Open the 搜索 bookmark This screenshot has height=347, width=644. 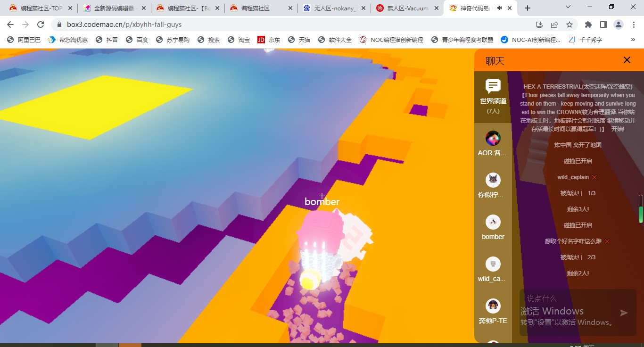[x=208, y=40]
